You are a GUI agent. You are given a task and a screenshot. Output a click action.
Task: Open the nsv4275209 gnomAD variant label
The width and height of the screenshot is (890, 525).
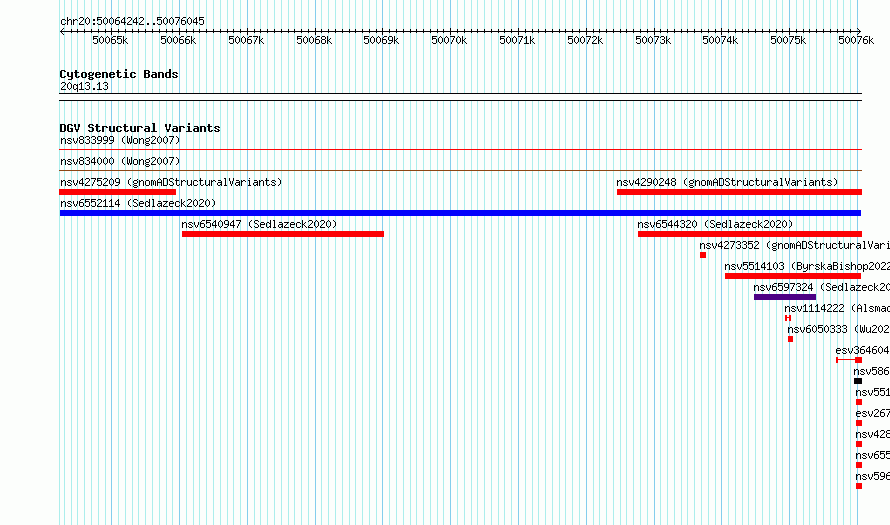[171, 182]
